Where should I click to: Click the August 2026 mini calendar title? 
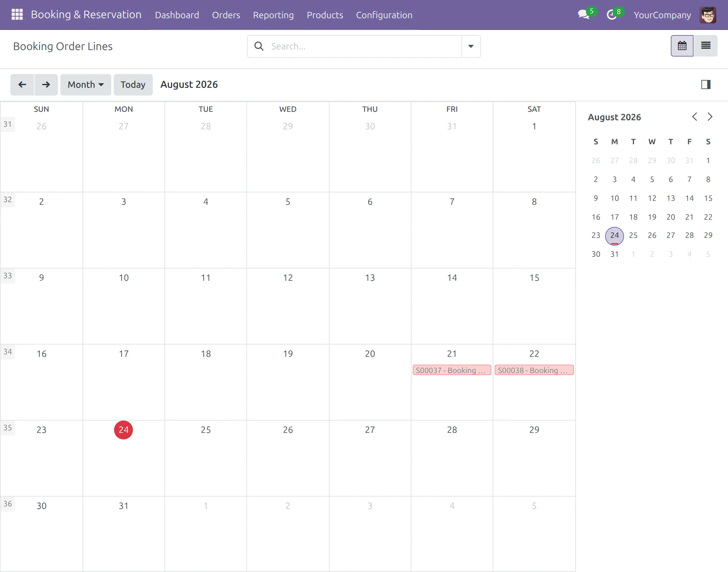[x=614, y=117]
